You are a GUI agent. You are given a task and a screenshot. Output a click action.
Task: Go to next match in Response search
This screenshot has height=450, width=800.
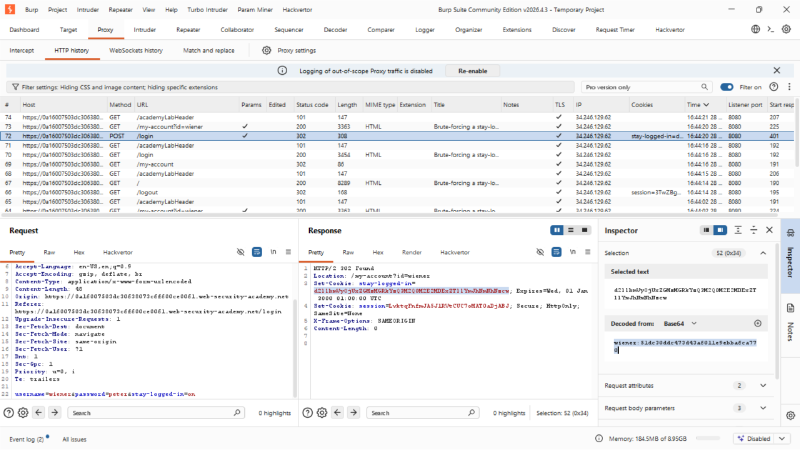[354, 413]
